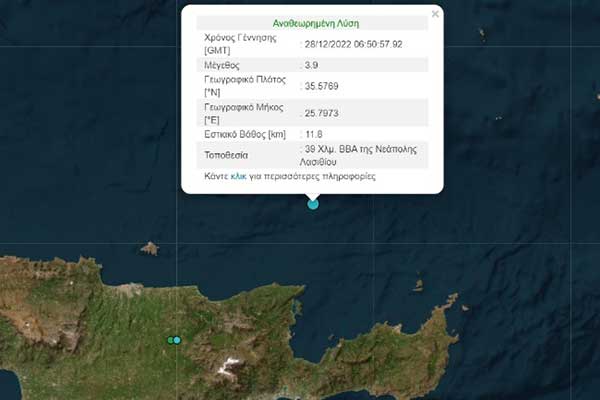Screen dimensions: 600x400
Task: Click the 'Χρόνος Γένησης [GMT]' label
Action: click(x=240, y=44)
